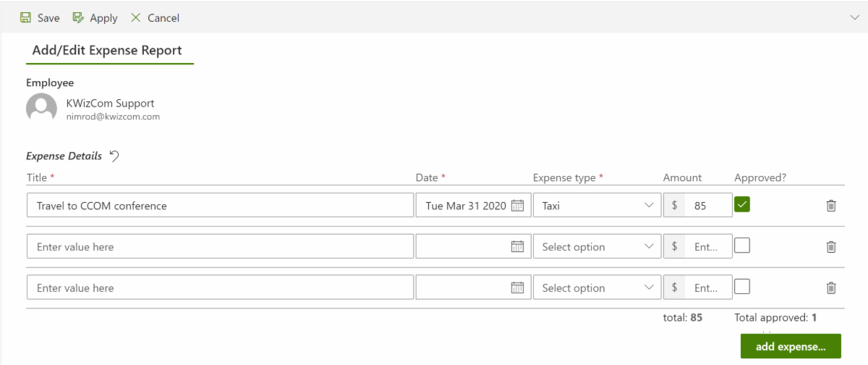Open the Taxi expense type dropdown
Viewport: 868px width, 365px height.
(x=597, y=205)
